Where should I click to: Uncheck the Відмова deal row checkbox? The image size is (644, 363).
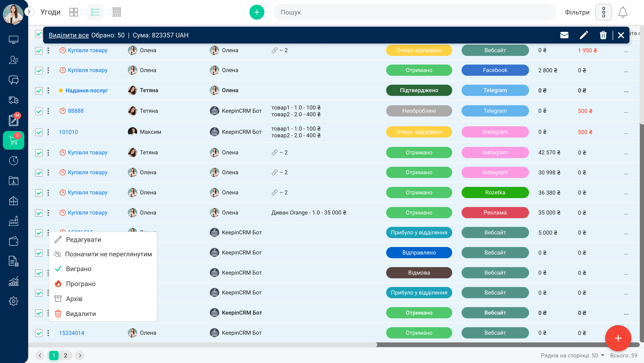coord(39,273)
